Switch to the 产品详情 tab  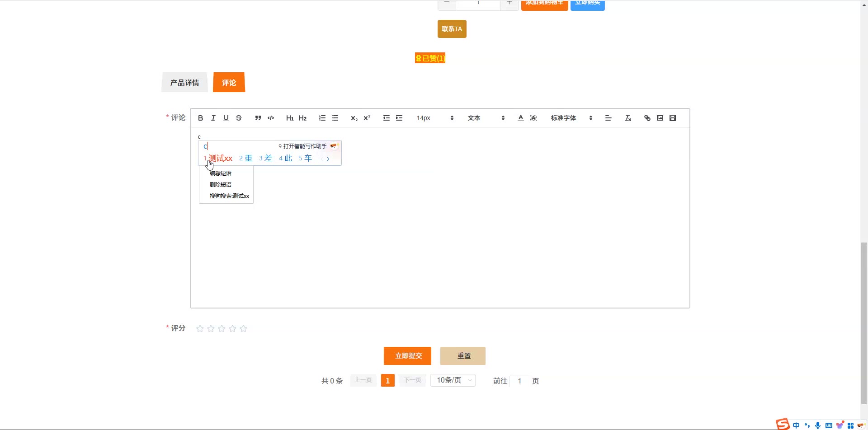tap(184, 82)
